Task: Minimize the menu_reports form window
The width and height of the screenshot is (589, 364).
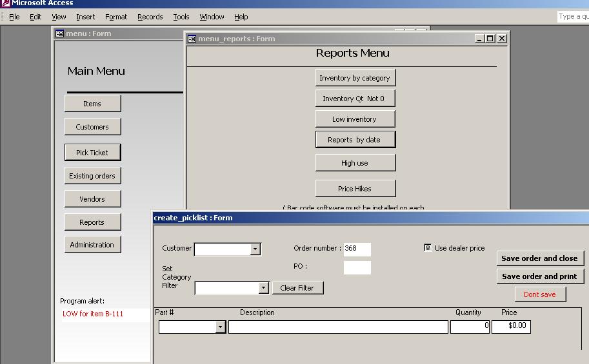Action: point(479,39)
